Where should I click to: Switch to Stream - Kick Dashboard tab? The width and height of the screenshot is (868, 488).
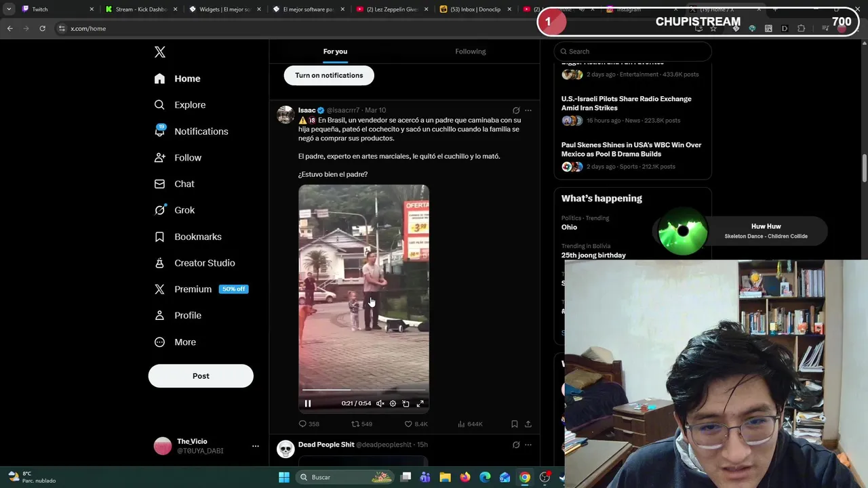[x=140, y=9]
